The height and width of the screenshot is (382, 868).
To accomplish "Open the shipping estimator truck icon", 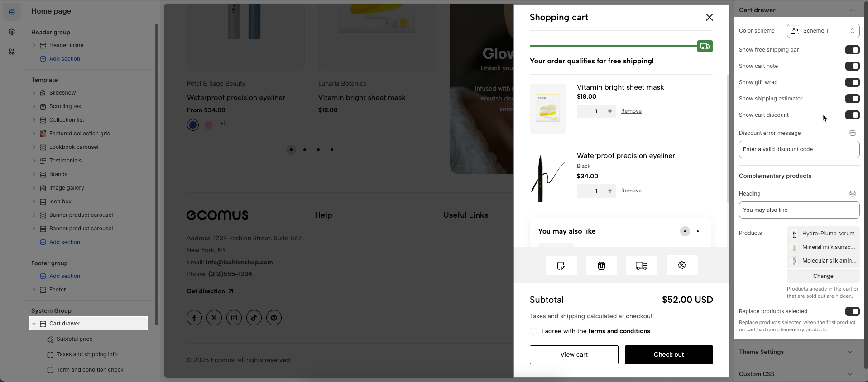I will pos(642,265).
